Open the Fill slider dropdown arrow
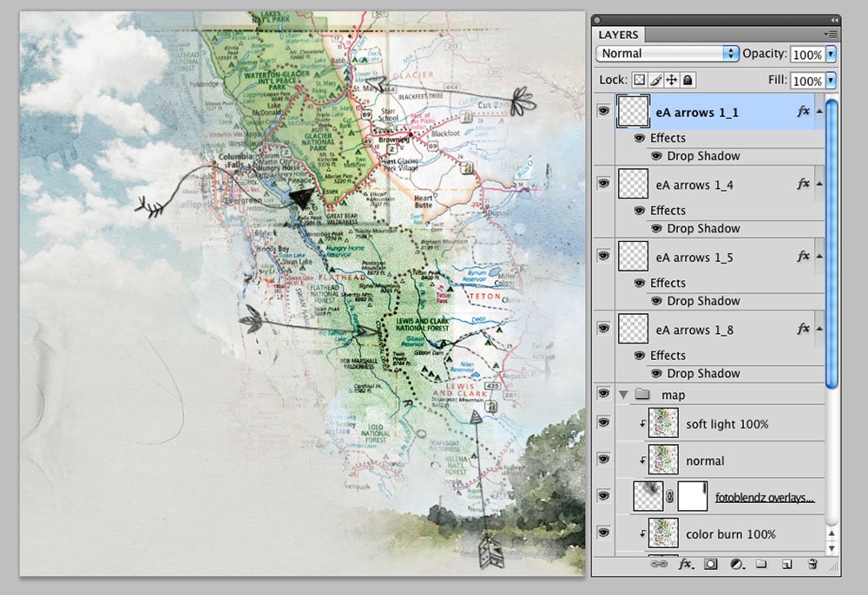868x595 pixels. [x=831, y=81]
